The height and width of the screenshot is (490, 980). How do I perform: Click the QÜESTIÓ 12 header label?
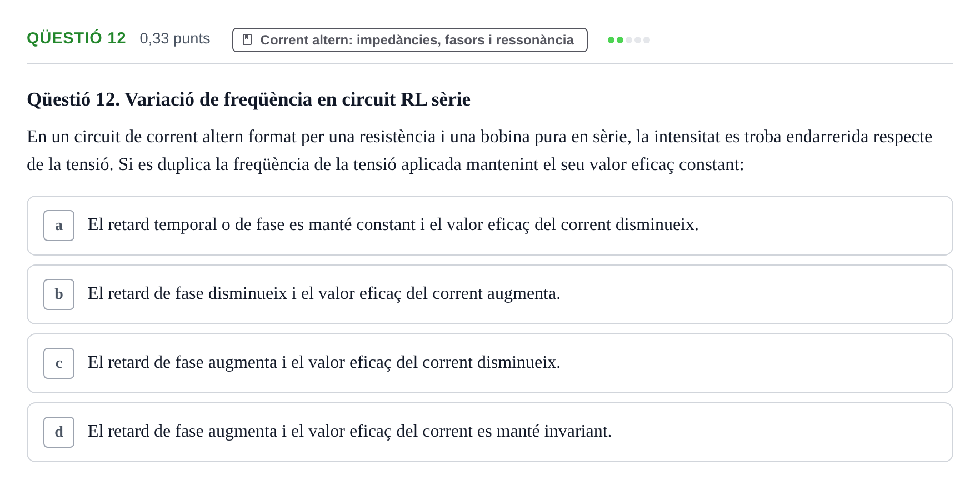click(77, 38)
